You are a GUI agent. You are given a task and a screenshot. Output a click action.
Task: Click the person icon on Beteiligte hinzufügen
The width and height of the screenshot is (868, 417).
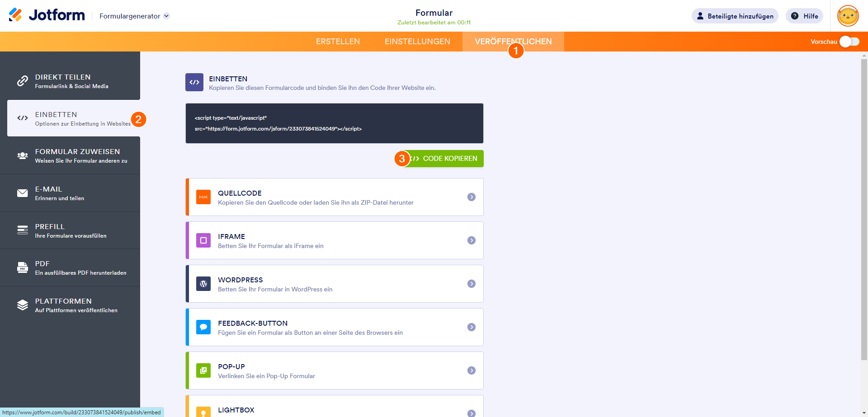pos(700,16)
